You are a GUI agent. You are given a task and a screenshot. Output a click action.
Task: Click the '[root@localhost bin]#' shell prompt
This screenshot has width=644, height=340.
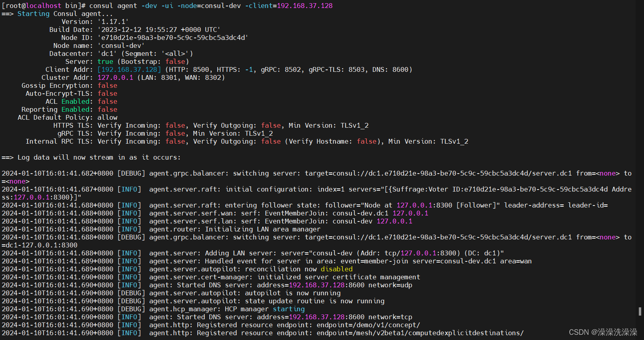coord(43,6)
